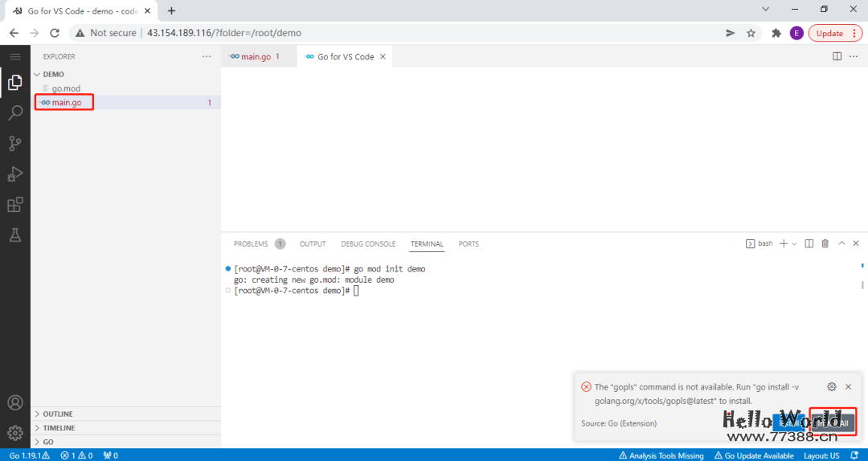868x461 pixels.
Task: Select go.mod file in explorer
Action: point(66,88)
